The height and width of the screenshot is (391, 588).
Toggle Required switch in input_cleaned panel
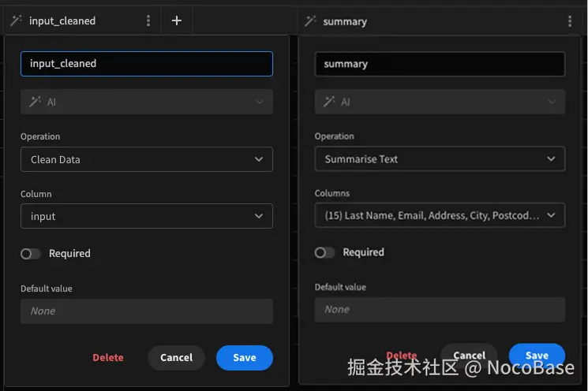(31, 254)
